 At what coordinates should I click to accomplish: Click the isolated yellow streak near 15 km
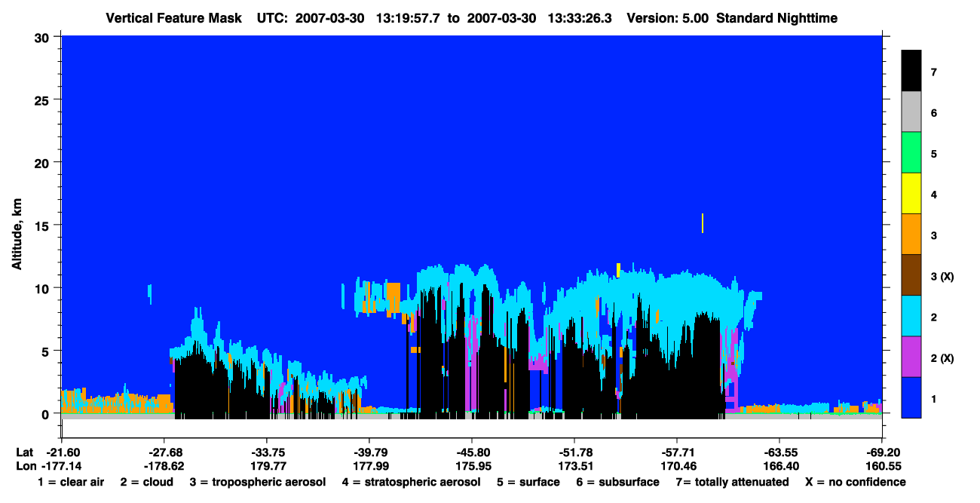(x=703, y=223)
